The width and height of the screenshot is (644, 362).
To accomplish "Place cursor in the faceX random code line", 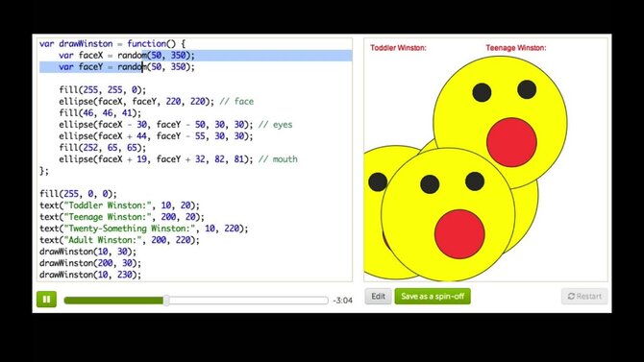I will [127, 56].
